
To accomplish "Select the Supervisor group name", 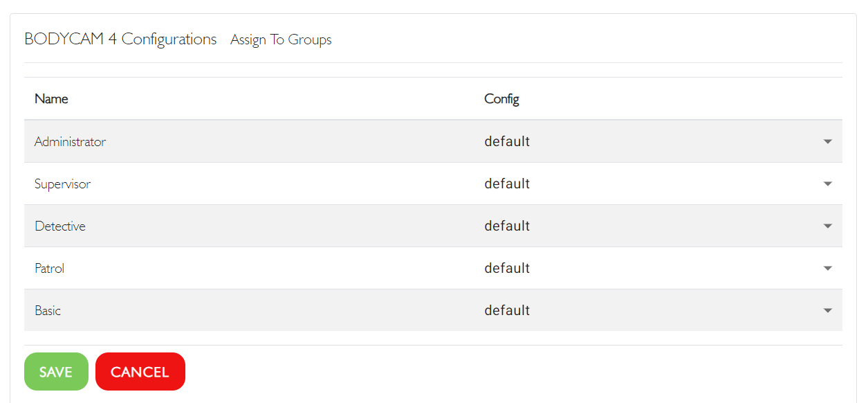I will (62, 184).
